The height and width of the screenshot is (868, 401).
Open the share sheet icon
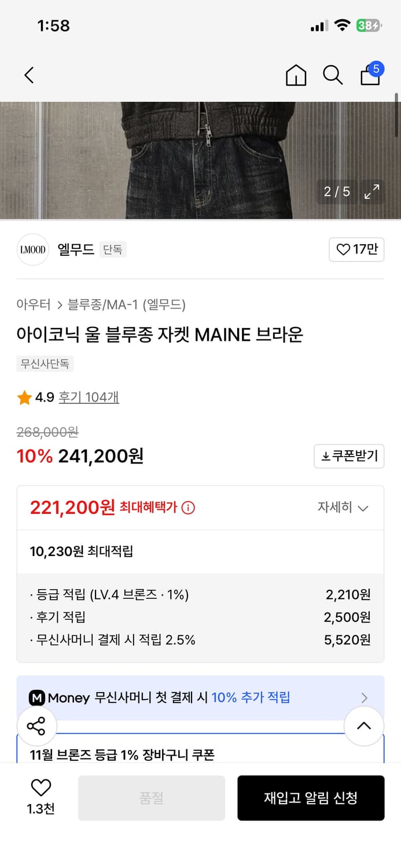tap(36, 726)
